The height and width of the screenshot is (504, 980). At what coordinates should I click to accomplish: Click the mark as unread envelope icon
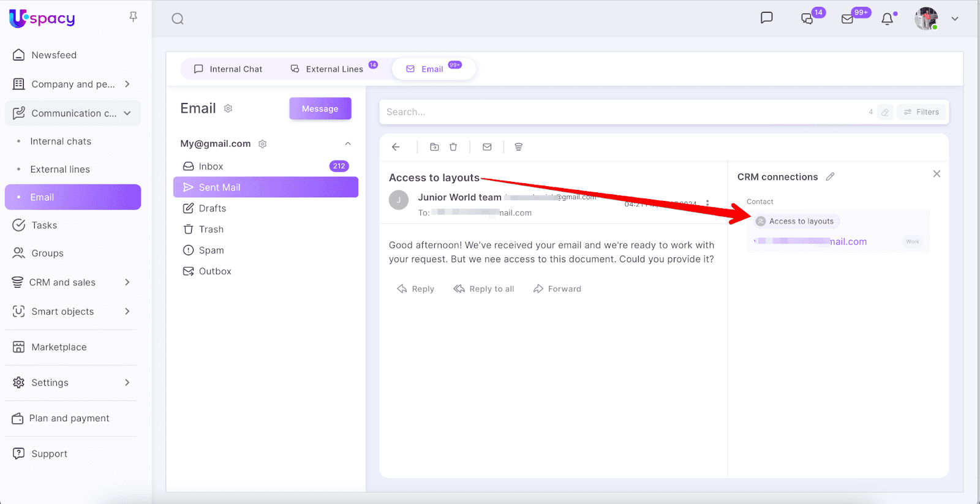pos(487,147)
